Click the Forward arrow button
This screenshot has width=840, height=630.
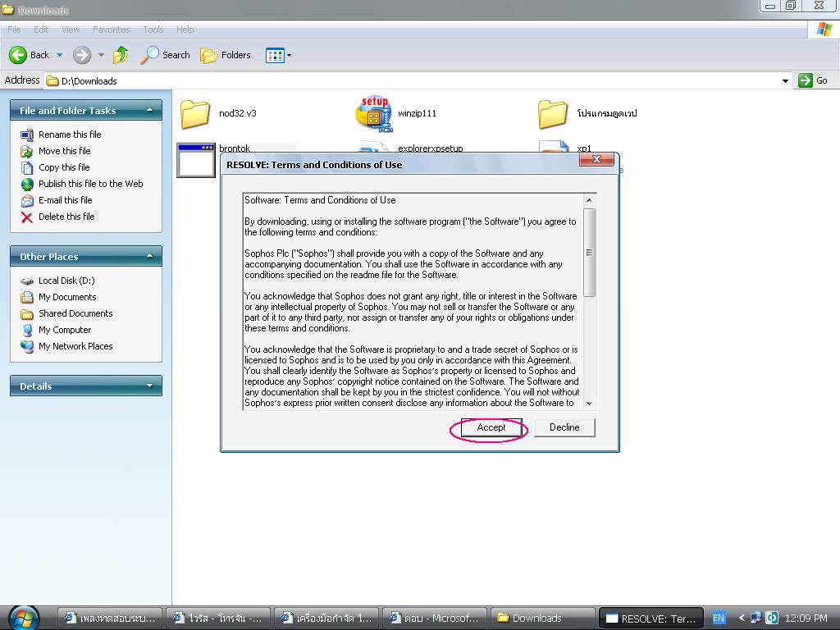coord(82,55)
